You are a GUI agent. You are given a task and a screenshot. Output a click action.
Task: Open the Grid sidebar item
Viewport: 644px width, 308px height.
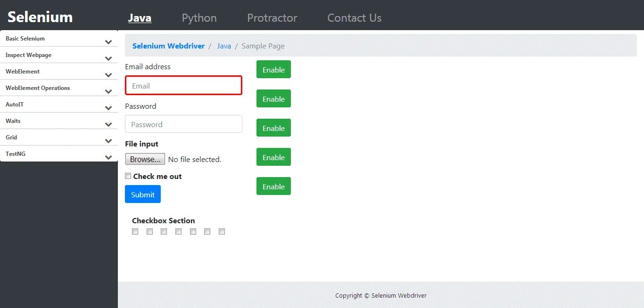pos(59,138)
